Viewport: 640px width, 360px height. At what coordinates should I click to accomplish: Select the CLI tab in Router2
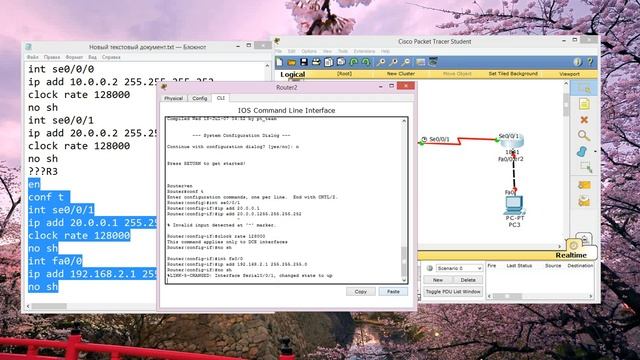click(x=221, y=98)
